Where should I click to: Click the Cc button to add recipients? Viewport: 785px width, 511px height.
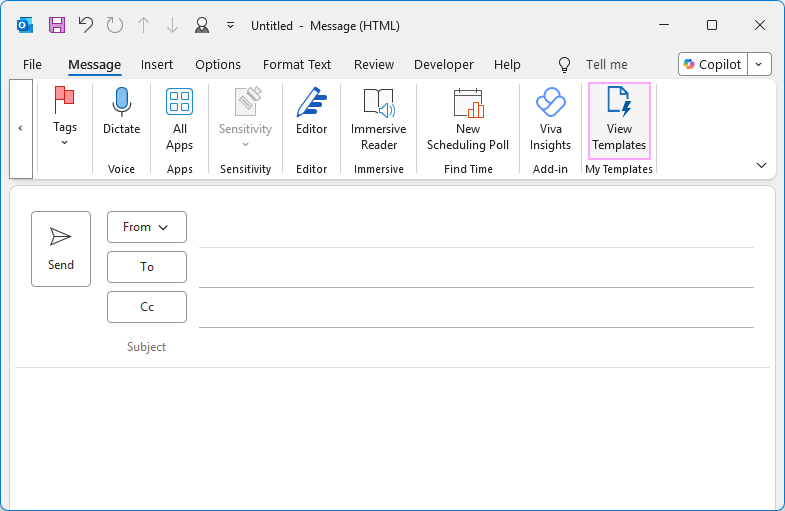click(x=147, y=307)
